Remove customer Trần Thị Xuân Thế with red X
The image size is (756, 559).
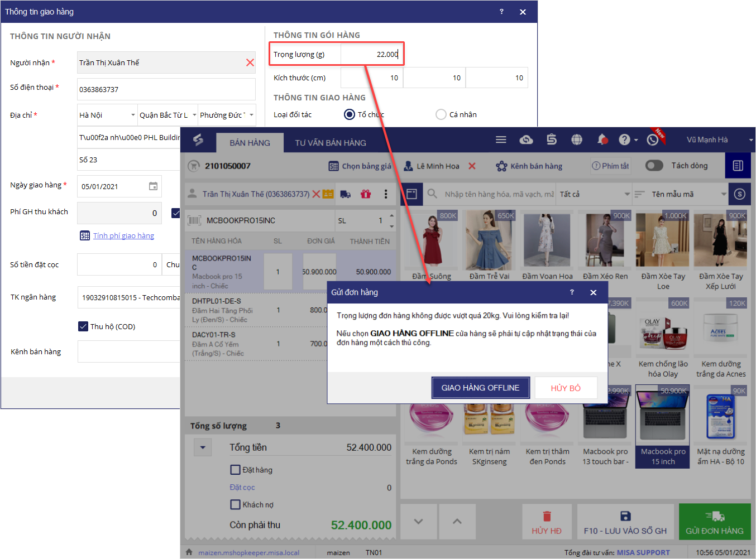click(x=316, y=194)
